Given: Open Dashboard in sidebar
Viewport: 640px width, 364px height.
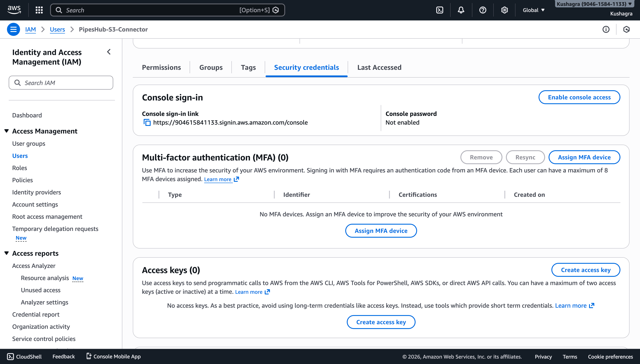Looking at the screenshot, I should click(27, 115).
